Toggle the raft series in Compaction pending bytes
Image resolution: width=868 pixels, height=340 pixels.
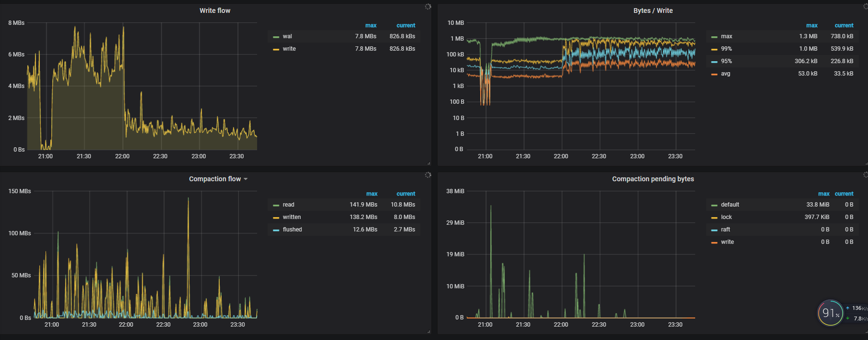click(x=725, y=230)
